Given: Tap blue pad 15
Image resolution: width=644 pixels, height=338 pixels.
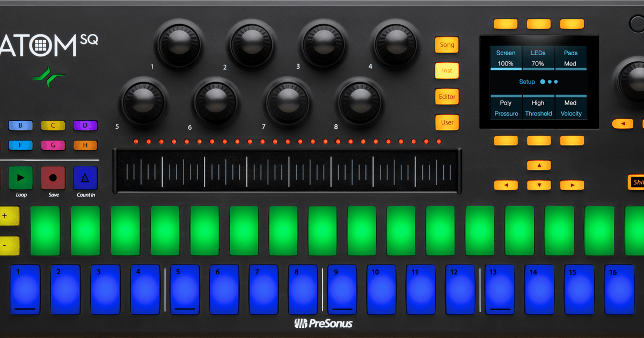Looking at the screenshot, I should [579, 289].
